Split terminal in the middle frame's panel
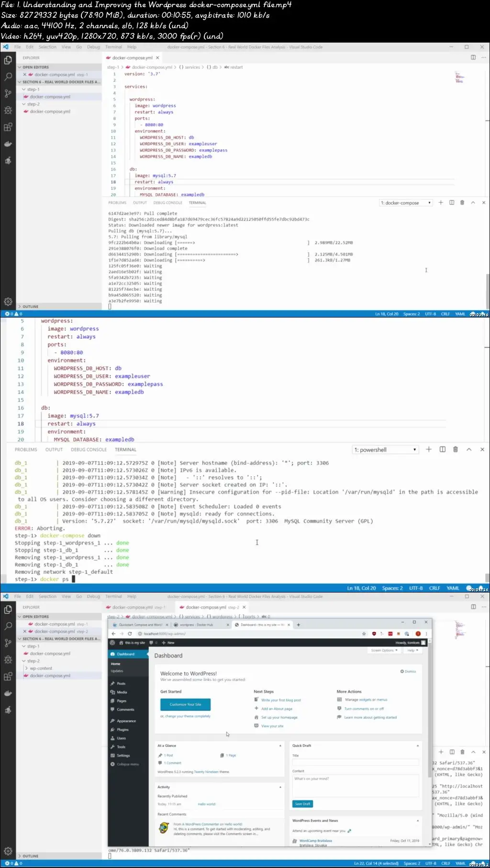This screenshot has width=490, height=868. pyautogui.click(x=443, y=450)
